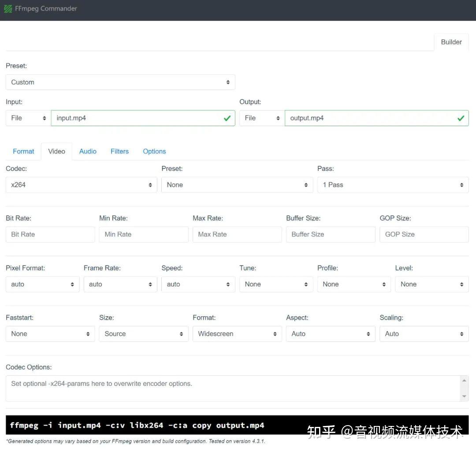
Task: Open the Input type File dropdown
Action: pyautogui.click(x=28, y=118)
